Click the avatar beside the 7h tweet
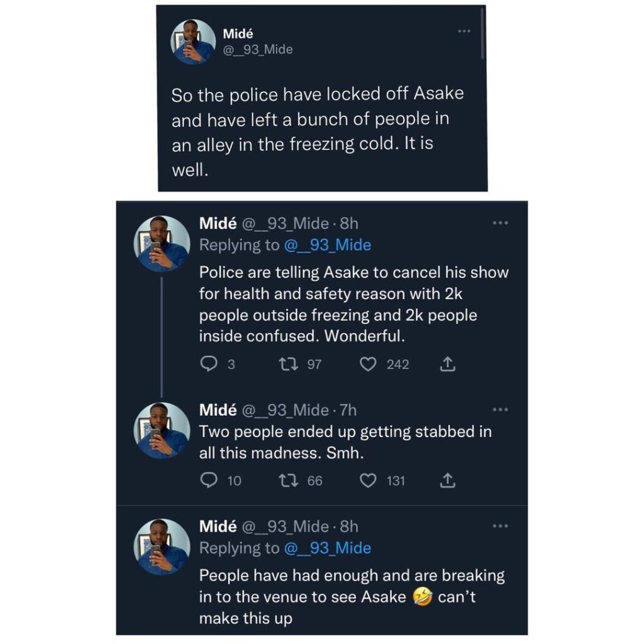The image size is (644, 644). (x=162, y=430)
